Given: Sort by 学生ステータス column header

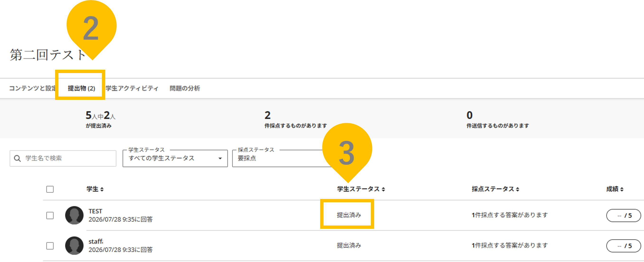Looking at the screenshot, I should [361, 189].
